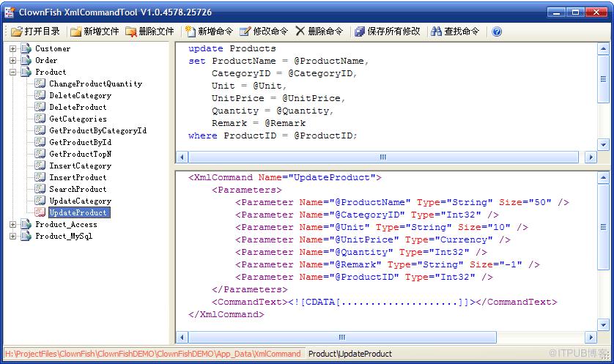The image size is (614, 364).
Task: Select the ChangeProductQuantity command
Action: pos(95,83)
